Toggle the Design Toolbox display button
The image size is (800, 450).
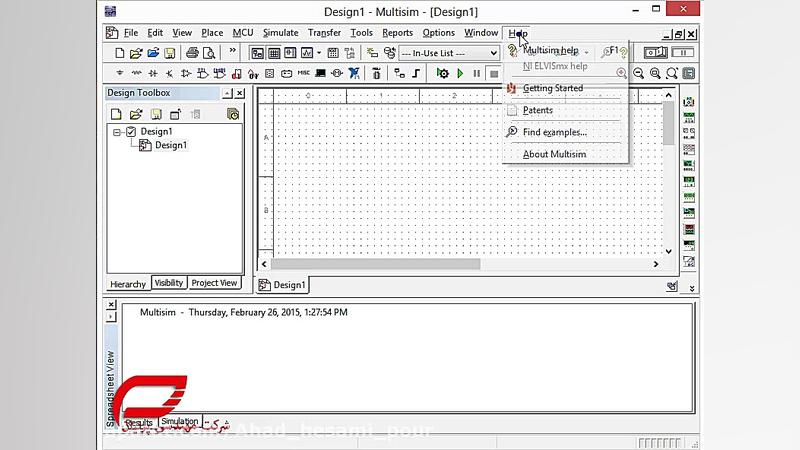pyautogui.click(x=257, y=53)
